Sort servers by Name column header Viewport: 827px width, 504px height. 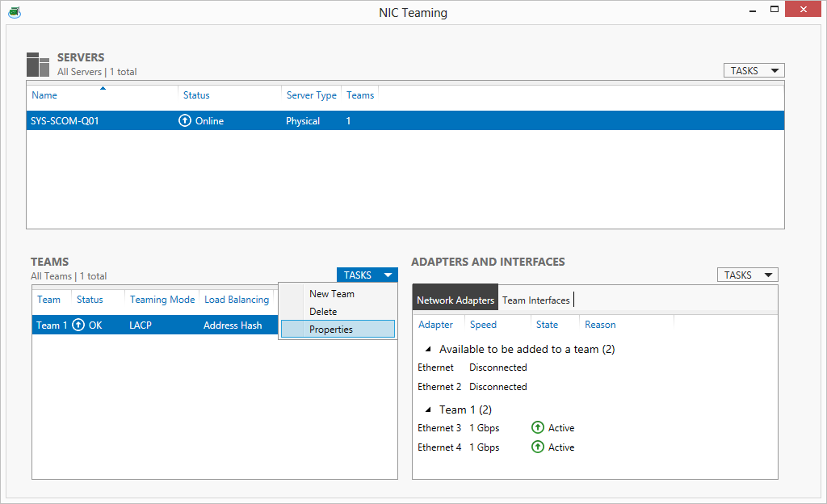(44, 95)
